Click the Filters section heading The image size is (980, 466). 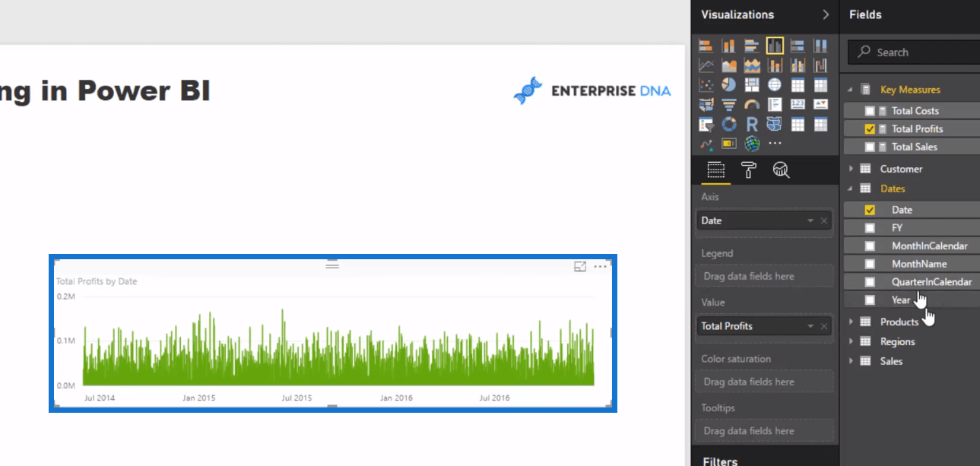pyautogui.click(x=719, y=461)
